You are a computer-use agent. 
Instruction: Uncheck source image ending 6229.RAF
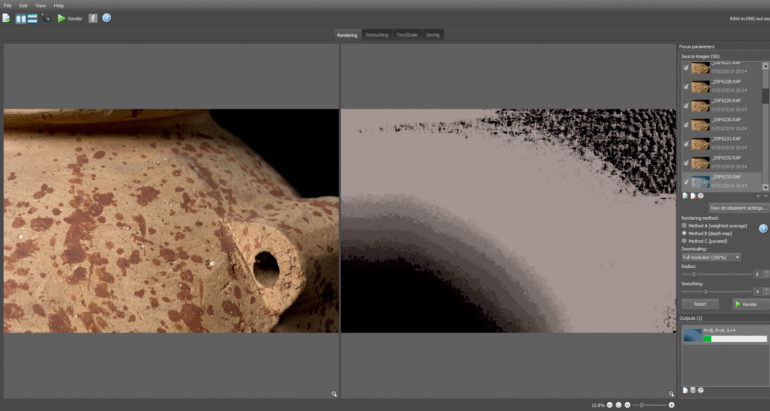(686, 106)
